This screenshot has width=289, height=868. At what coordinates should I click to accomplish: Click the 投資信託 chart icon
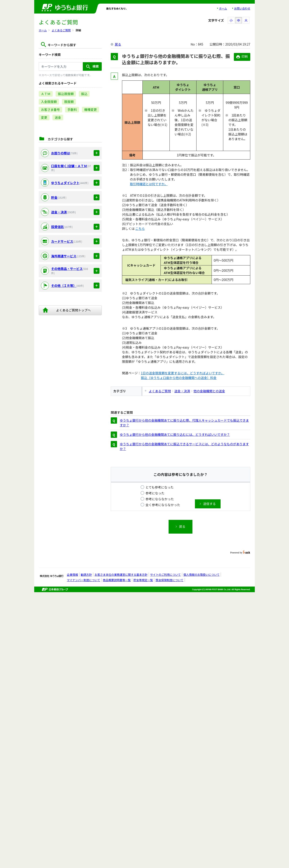[45, 227]
